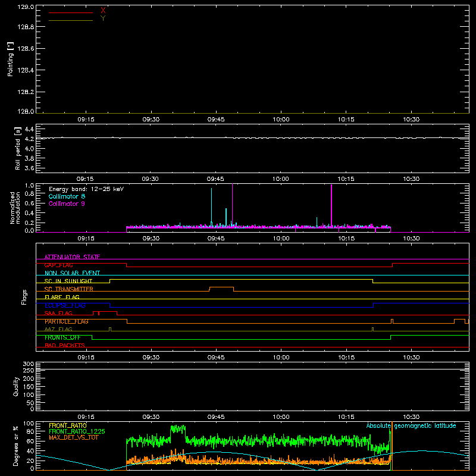Select the X legend label in Pointing plot

(103, 11)
